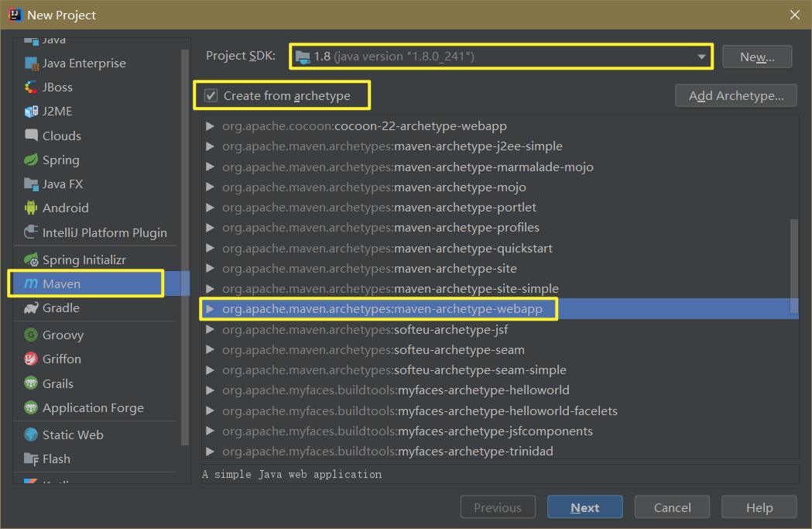Click the New... SDK button
This screenshot has height=529, width=812.
756,57
